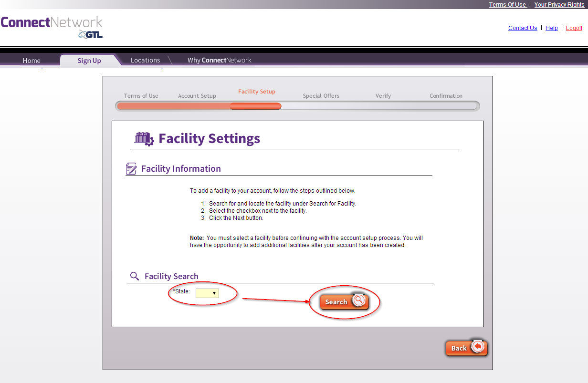Open the Terms Of Use link

tap(507, 5)
